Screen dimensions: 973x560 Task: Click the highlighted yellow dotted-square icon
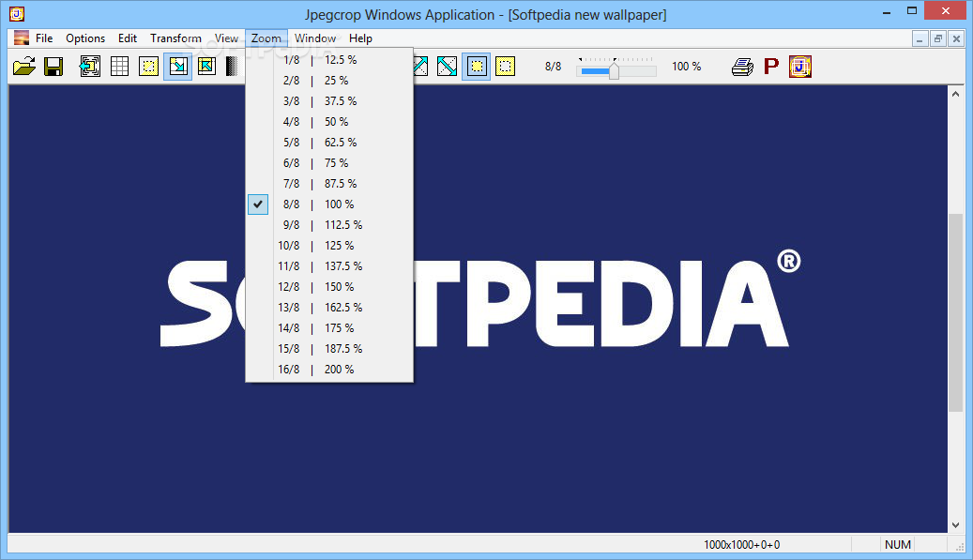[x=476, y=67]
